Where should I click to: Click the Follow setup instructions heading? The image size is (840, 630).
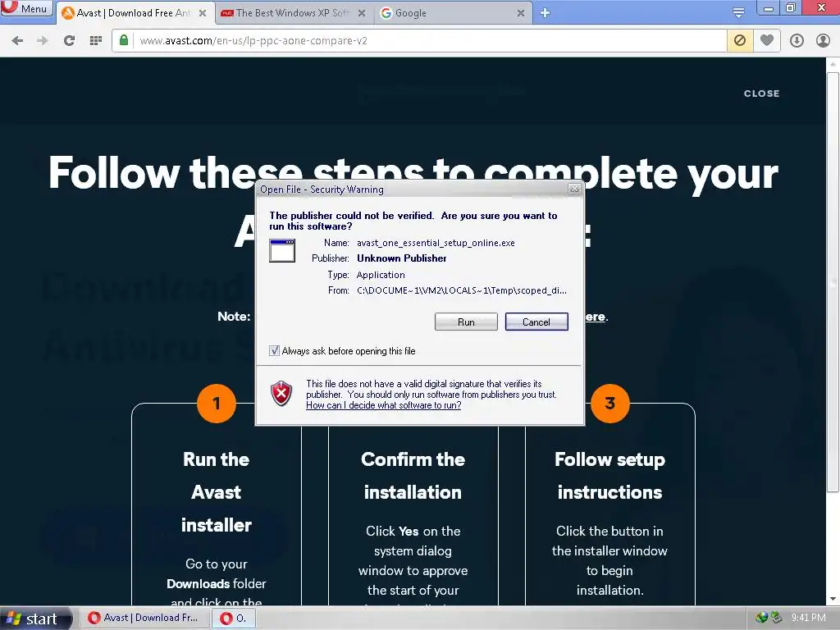tap(609, 476)
